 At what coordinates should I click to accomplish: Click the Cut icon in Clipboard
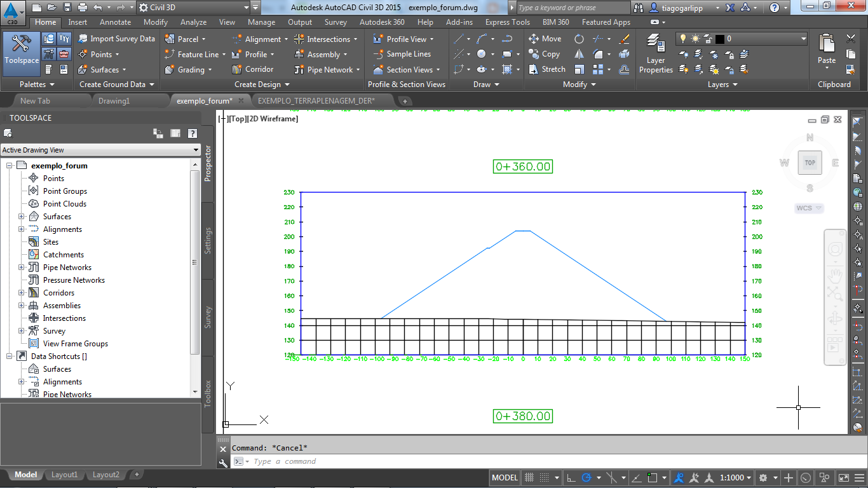click(851, 39)
